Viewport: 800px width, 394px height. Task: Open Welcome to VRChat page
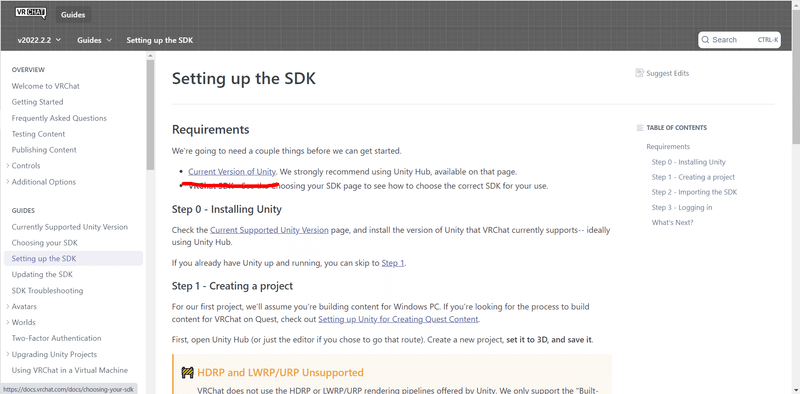45,86
